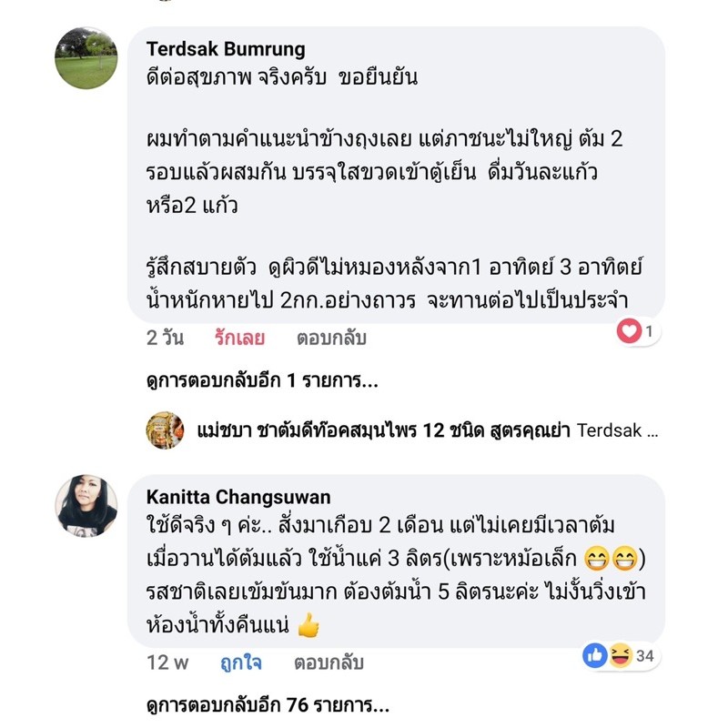Expand ดูการตอบกลับอีก 1 รายการ replies
728x728 pixels.
(262, 381)
